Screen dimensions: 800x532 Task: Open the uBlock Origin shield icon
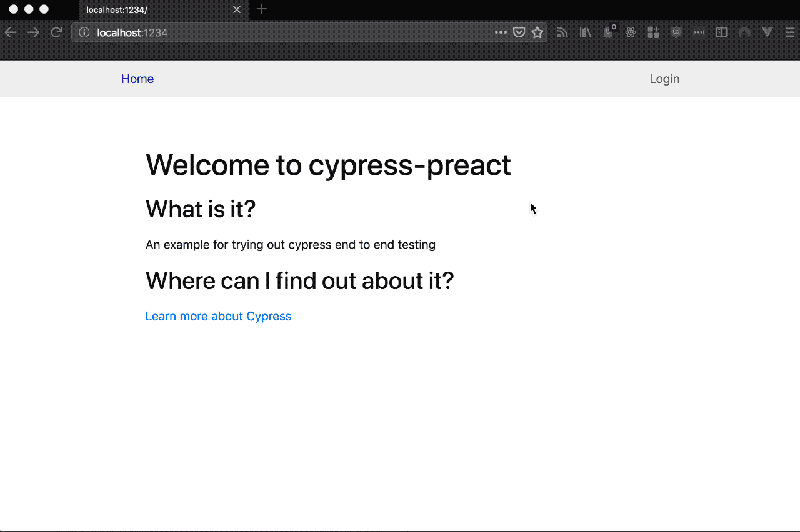[x=676, y=32]
